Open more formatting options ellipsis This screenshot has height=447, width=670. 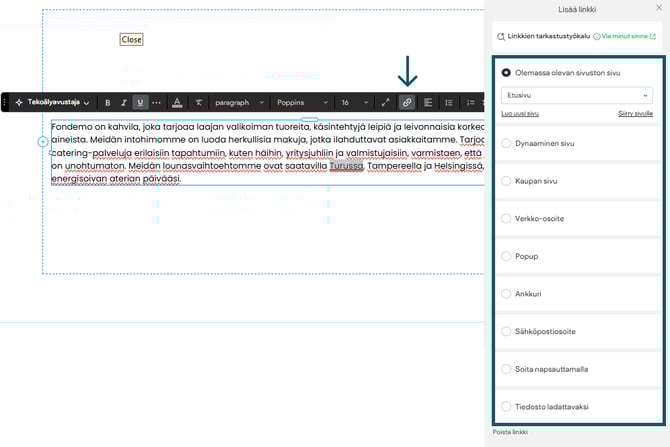point(156,102)
